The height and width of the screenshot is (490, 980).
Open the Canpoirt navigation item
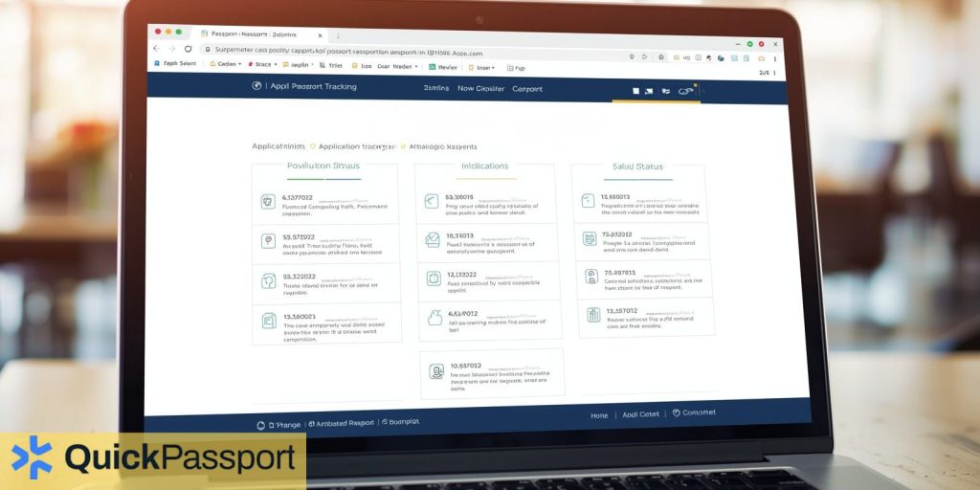(526, 89)
